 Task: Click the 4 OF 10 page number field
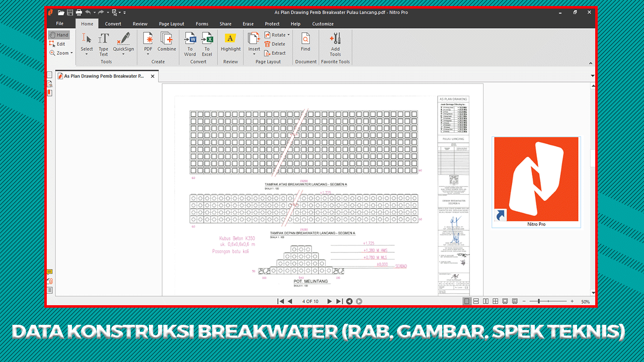[x=310, y=301]
